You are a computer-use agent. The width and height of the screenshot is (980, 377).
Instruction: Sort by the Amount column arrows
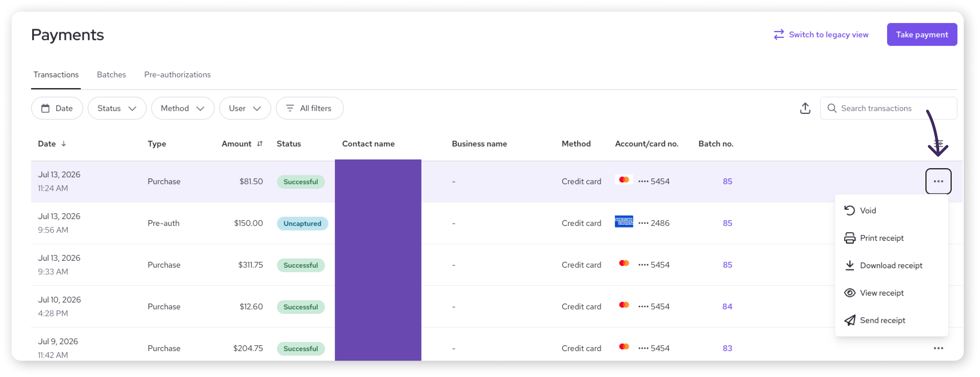(x=260, y=144)
